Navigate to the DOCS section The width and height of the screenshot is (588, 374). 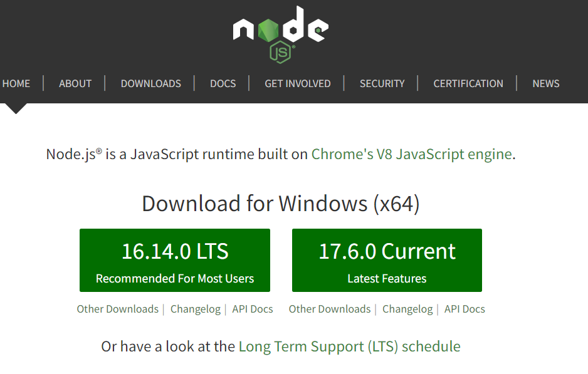[x=223, y=83]
